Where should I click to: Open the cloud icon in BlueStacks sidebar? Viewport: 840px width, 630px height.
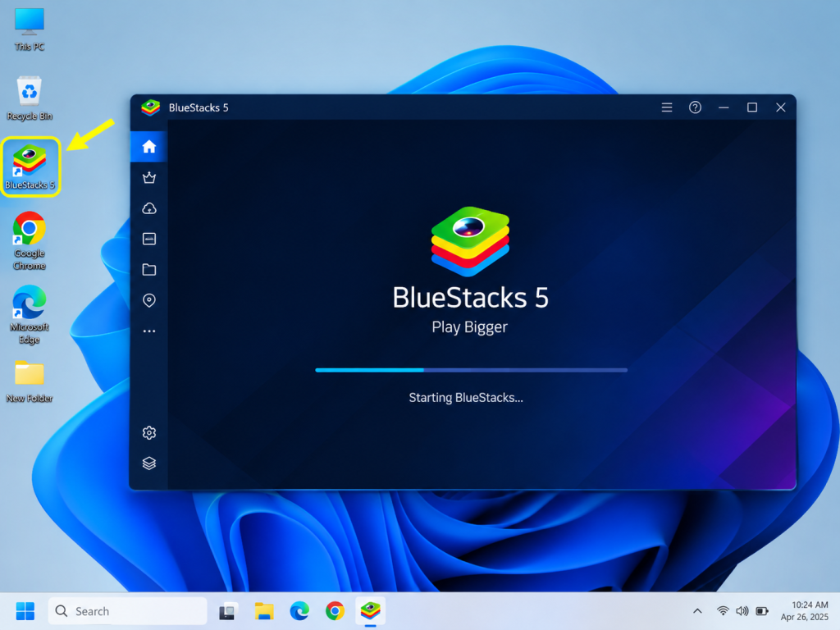pos(149,208)
